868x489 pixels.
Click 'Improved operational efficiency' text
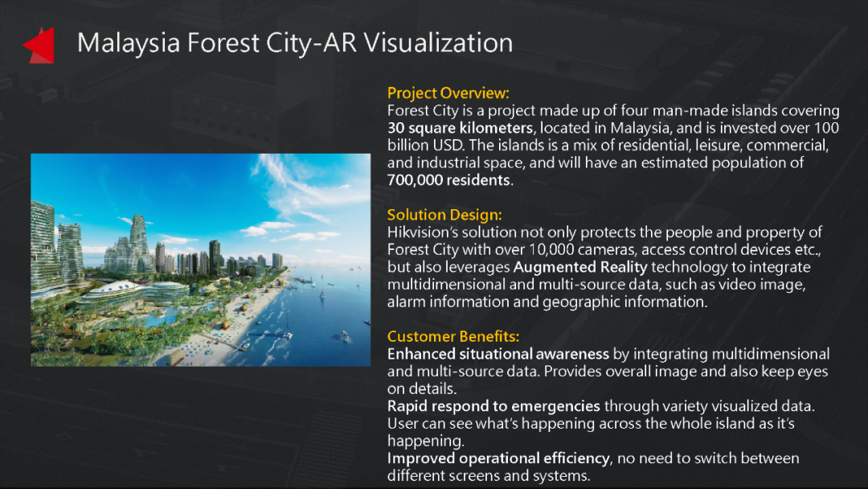pos(498,458)
